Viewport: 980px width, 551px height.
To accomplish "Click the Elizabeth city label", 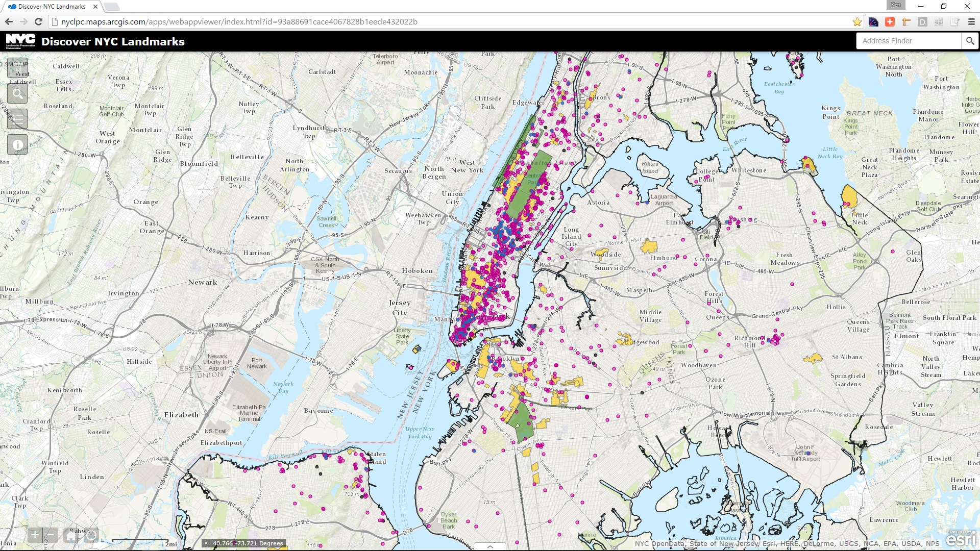I will 181,415.
